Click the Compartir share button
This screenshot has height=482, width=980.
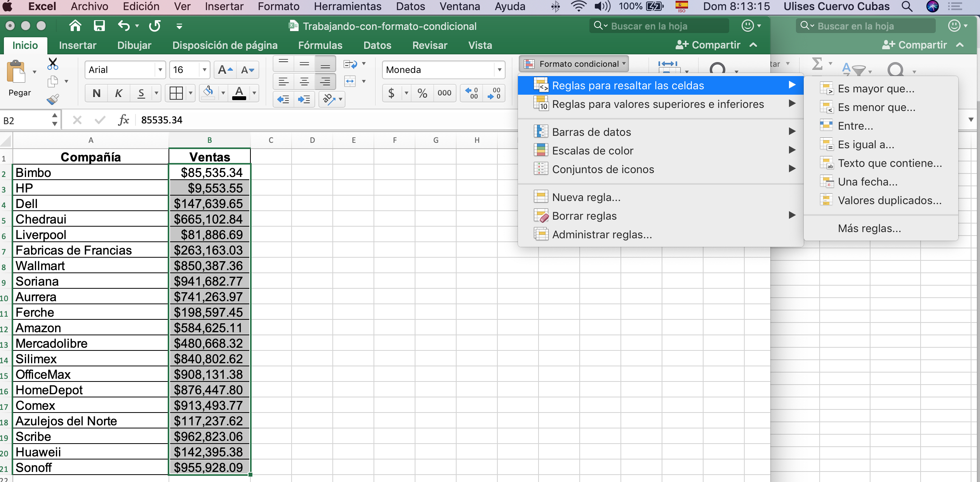click(708, 45)
